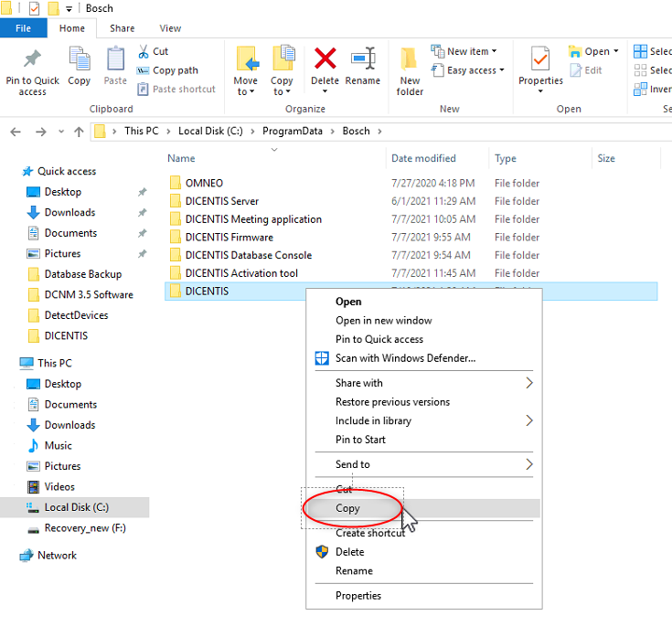Select the DICENTIS Firmware folder
The width and height of the screenshot is (672, 637).
click(229, 237)
